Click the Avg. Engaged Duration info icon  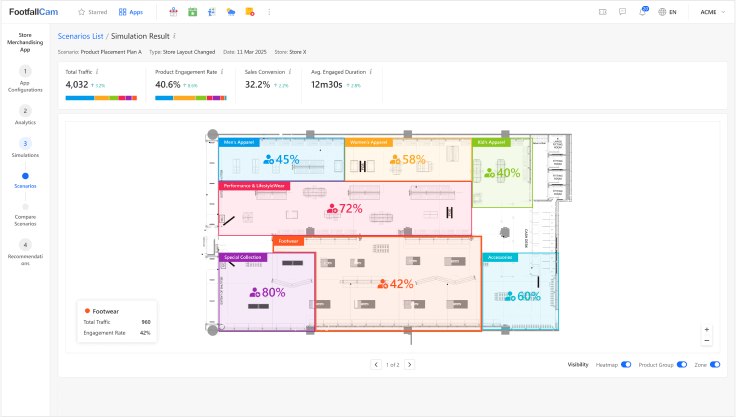click(371, 72)
